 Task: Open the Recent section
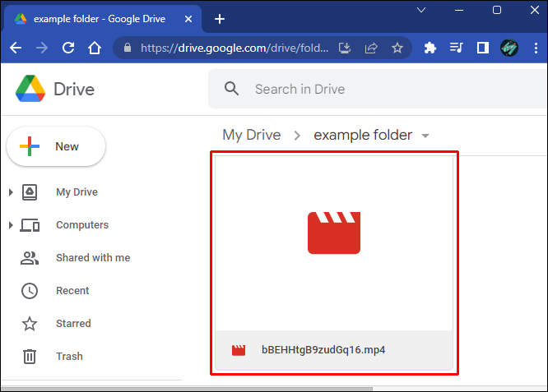coord(72,291)
